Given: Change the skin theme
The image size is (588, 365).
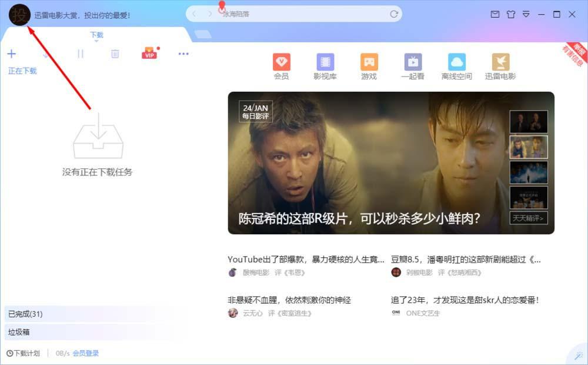Looking at the screenshot, I should pos(511,14).
